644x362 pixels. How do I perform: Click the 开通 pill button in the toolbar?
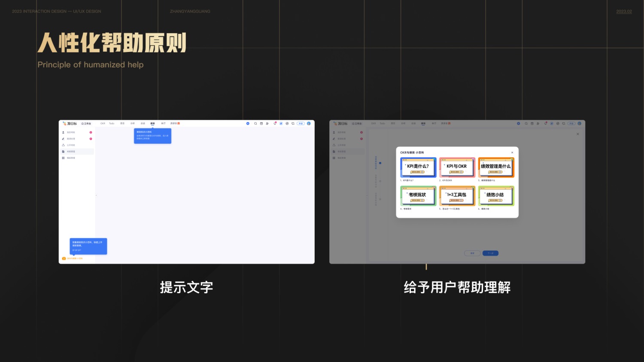(300, 123)
